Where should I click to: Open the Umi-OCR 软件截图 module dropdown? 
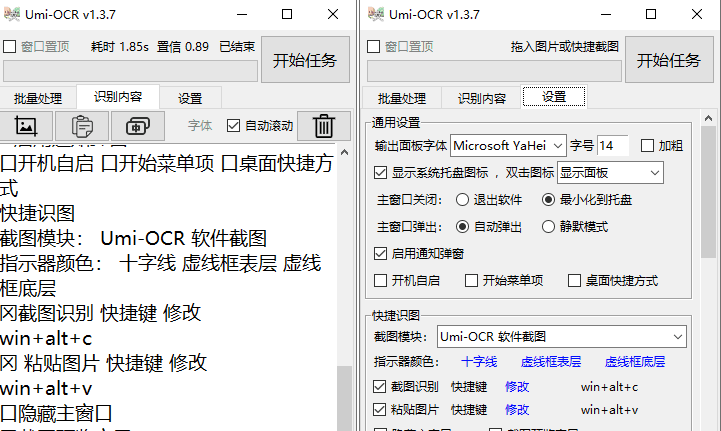pos(562,336)
